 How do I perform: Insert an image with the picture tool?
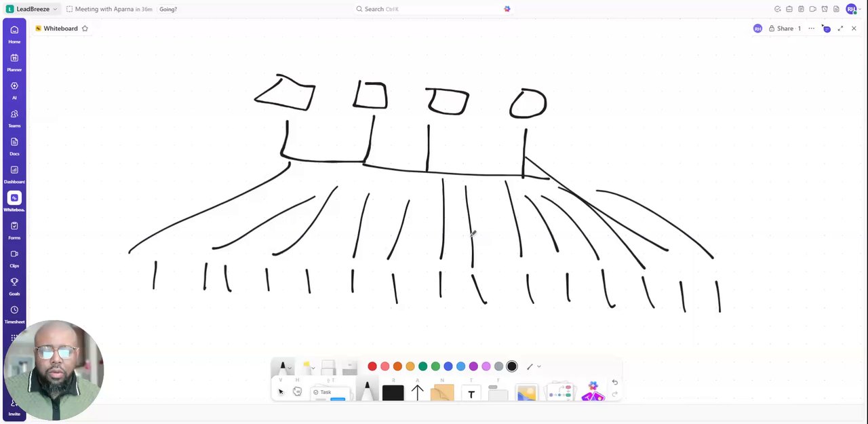527,393
